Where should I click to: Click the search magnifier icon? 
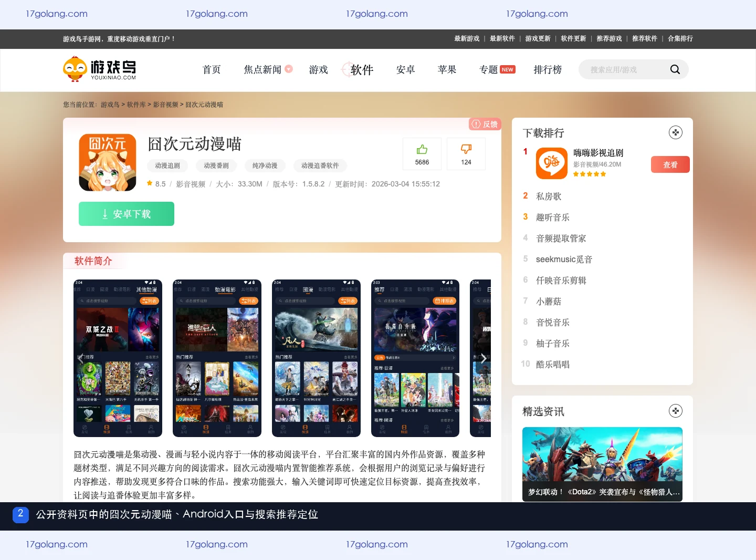pyautogui.click(x=675, y=69)
